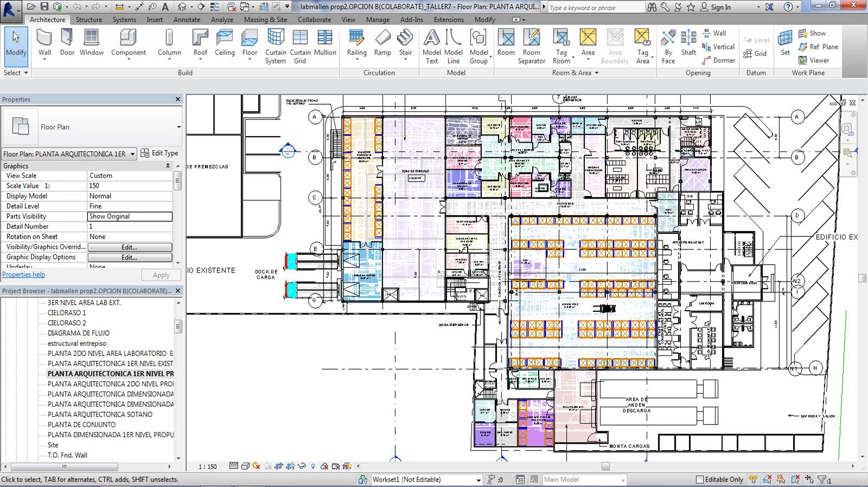The width and height of the screenshot is (868, 487).
Task: Show the work plane in the view
Action: tap(812, 33)
